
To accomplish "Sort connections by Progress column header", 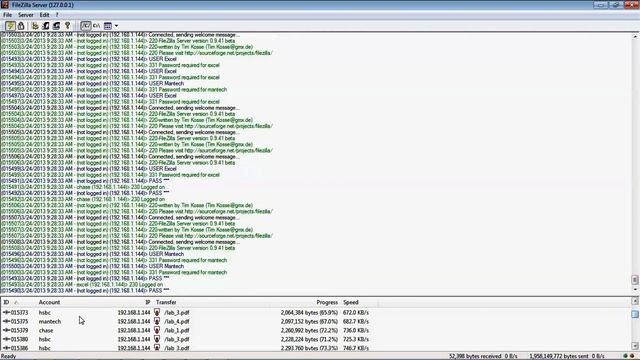I will tap(327, 302).
